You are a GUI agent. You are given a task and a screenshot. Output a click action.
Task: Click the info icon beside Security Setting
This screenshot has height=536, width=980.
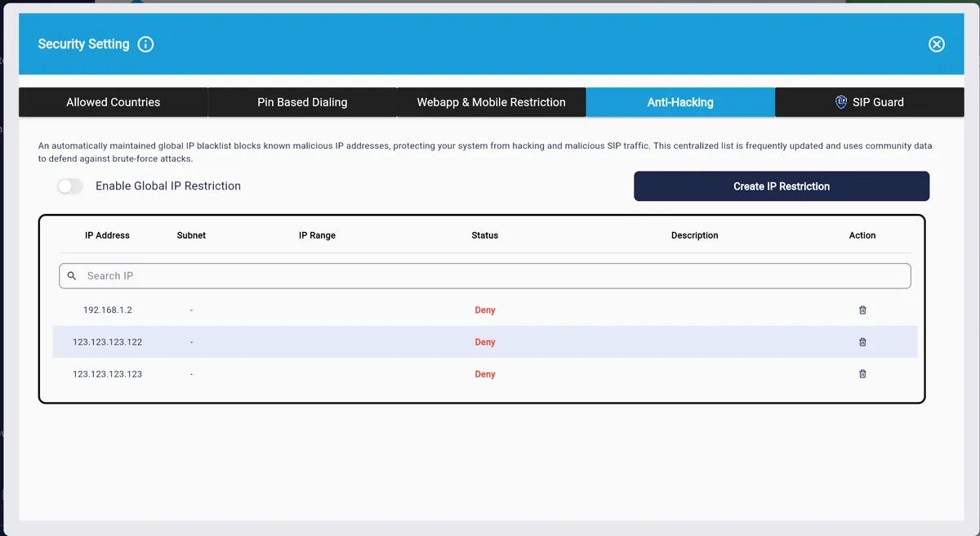145,44
